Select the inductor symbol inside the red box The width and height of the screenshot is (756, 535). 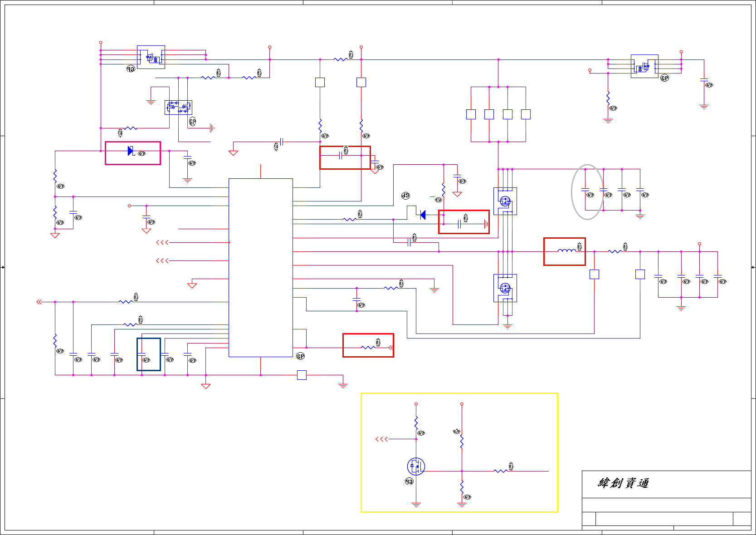(x=566, y=250)
